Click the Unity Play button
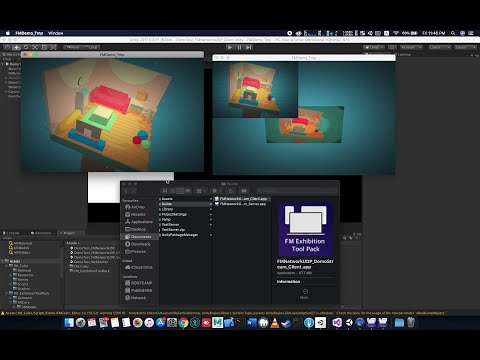This screenshot has height=360, width=480. point(230,47)
